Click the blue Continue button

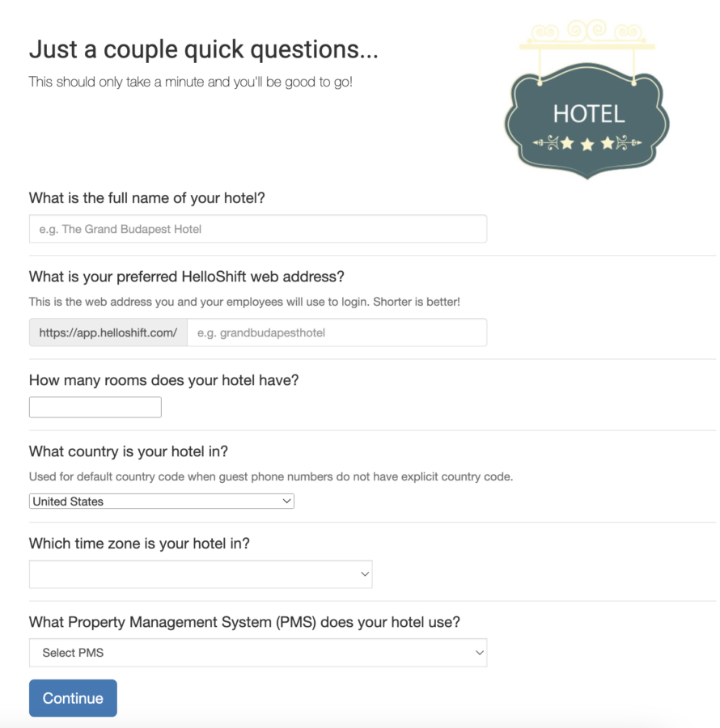[73, 698]
